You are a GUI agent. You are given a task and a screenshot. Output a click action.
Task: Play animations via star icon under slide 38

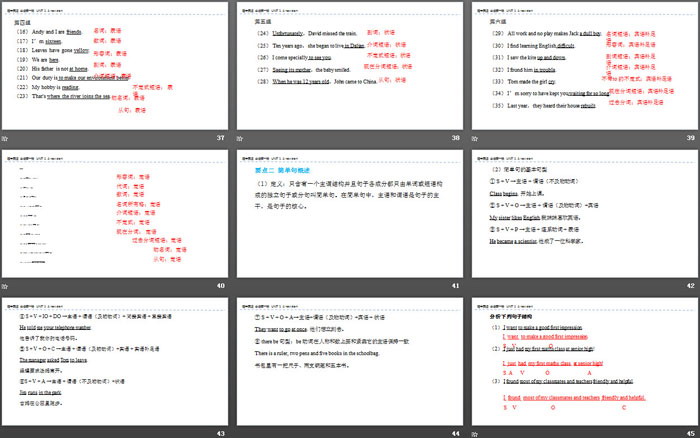coord(240,138)
